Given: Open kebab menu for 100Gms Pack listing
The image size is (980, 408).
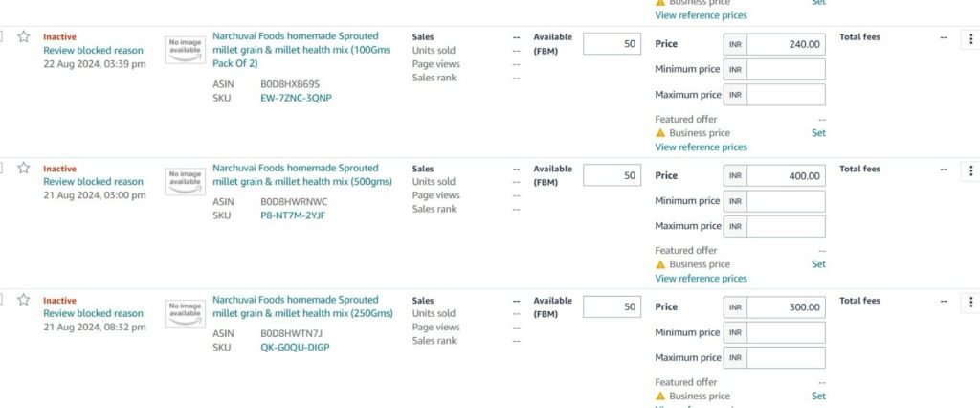Looking at the screenshot, I should click(970, 39).
